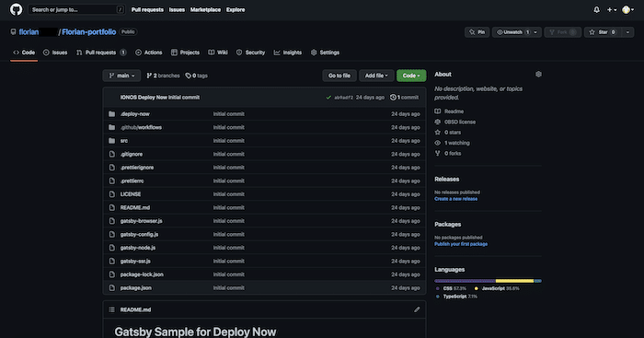The width and height of the screenshot is (644, 338).
Task: Open the plus create-new menu
Action: coord(612,9)
